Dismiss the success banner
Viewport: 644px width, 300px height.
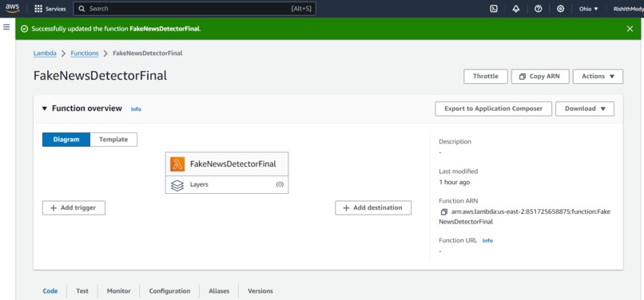[630, 29]
